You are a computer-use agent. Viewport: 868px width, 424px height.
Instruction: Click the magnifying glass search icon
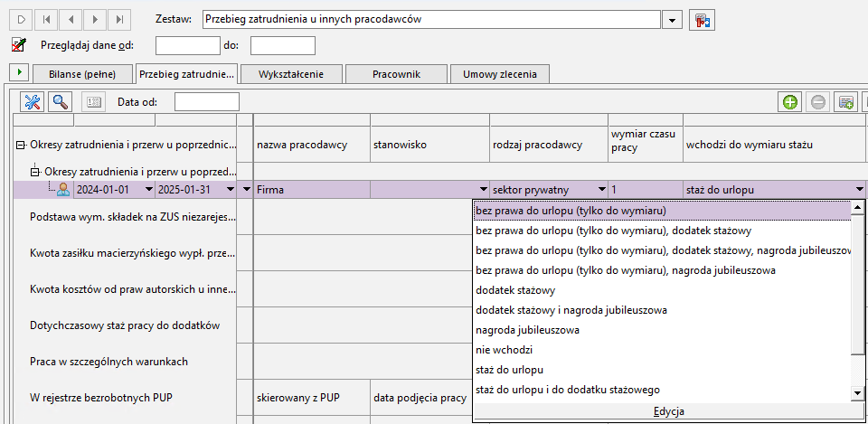pos(60,102)
